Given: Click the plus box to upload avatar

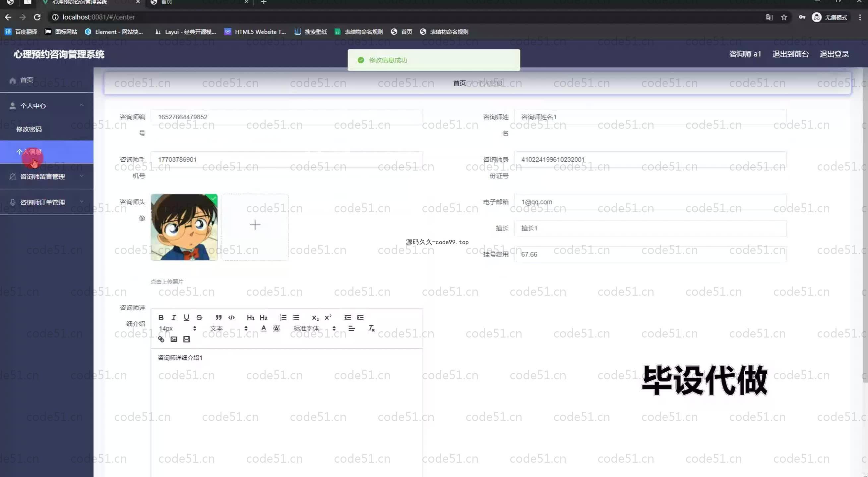Looking at the screenshot, I should (255, 227).
